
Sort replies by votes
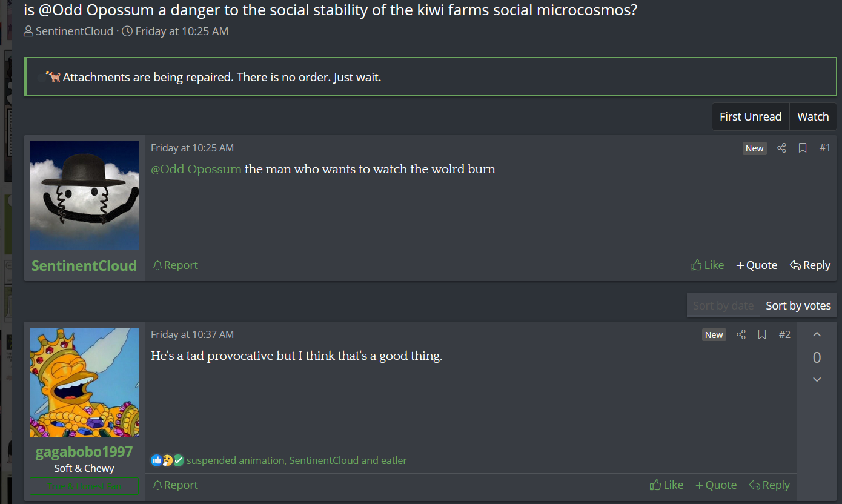798,306
